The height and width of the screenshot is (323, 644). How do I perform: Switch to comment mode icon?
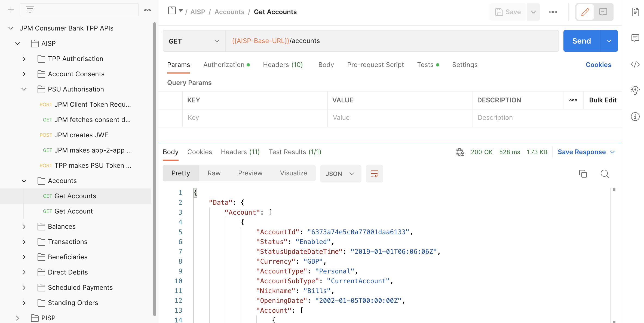coord(603,12)
